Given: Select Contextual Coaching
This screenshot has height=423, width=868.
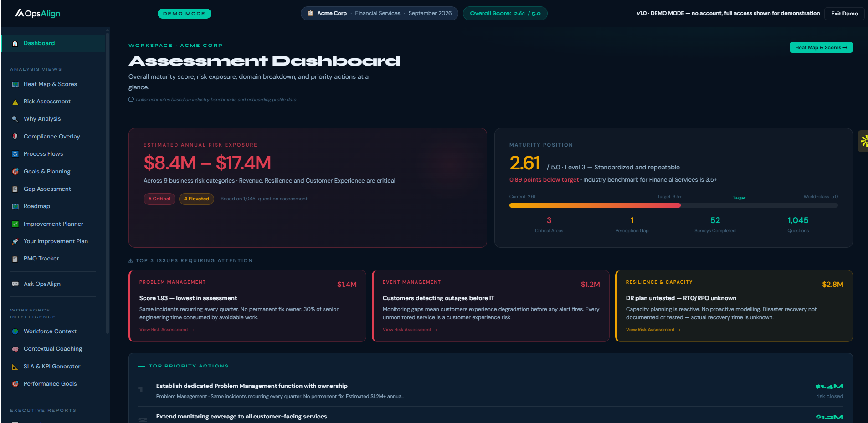Looking at the screenshot, I should coord(54,349).
